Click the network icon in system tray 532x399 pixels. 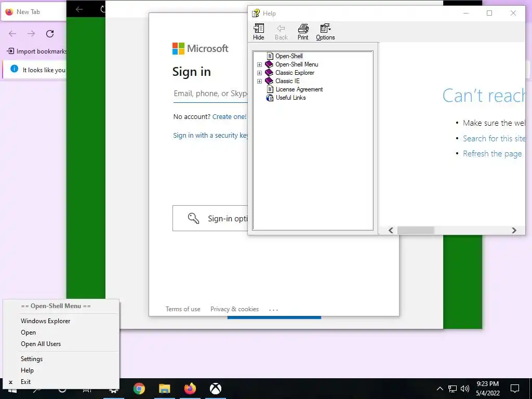point(453,389)
